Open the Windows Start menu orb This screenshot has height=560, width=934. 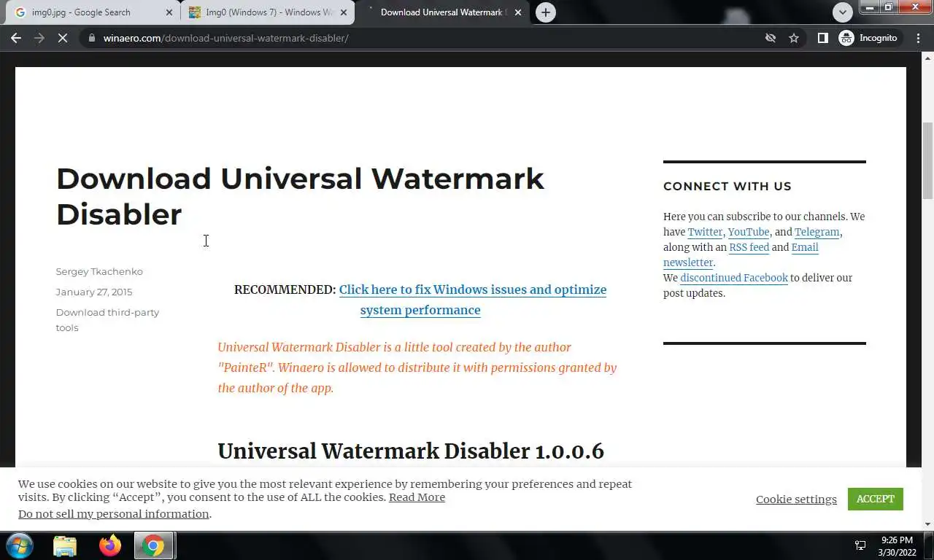click(20, 545)
